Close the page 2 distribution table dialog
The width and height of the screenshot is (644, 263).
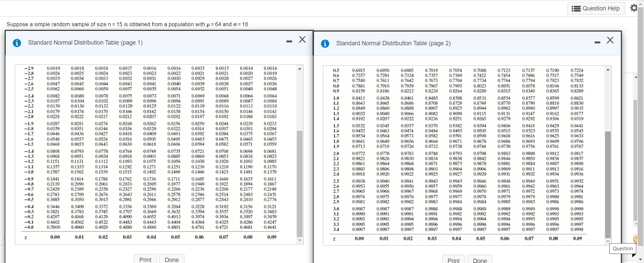click(x=610, y=40)
